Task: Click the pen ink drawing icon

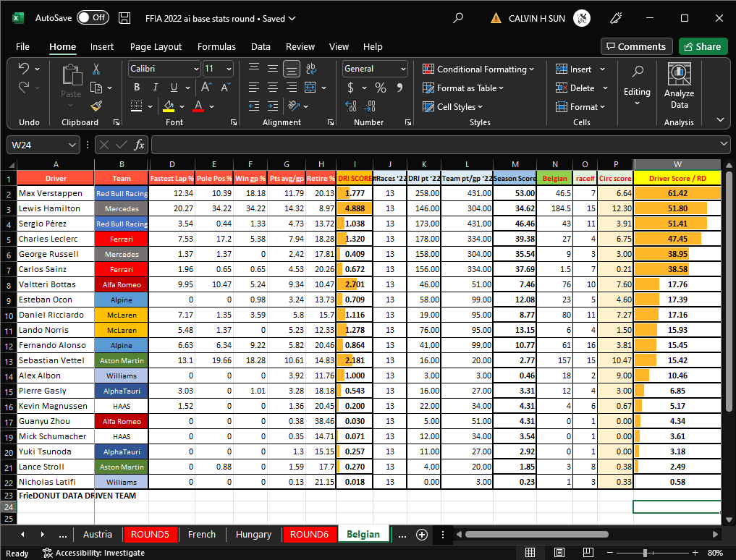Action: click(x=615, y=18)
